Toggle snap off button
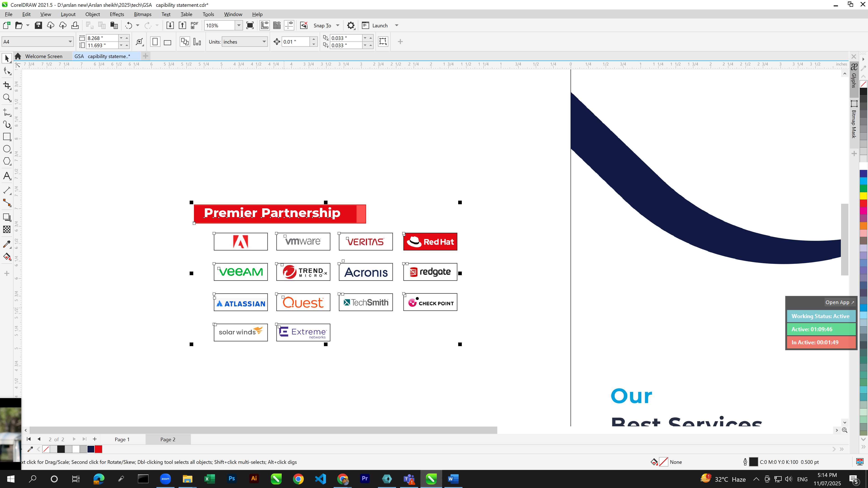868x488 pixels. click(304, 25)
